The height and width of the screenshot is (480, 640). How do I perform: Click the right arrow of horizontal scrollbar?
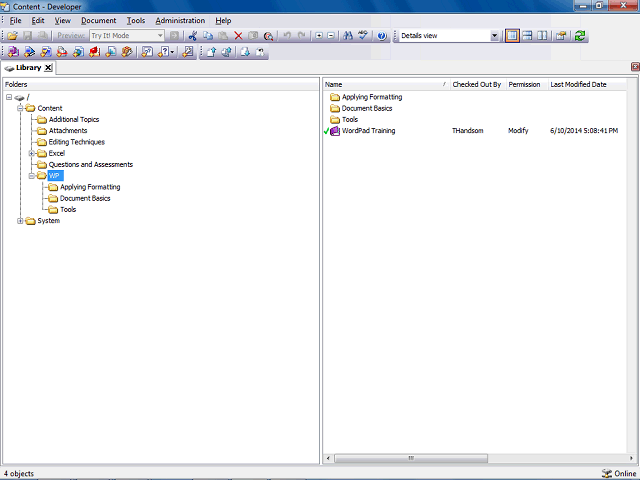[x=631, y=458]
